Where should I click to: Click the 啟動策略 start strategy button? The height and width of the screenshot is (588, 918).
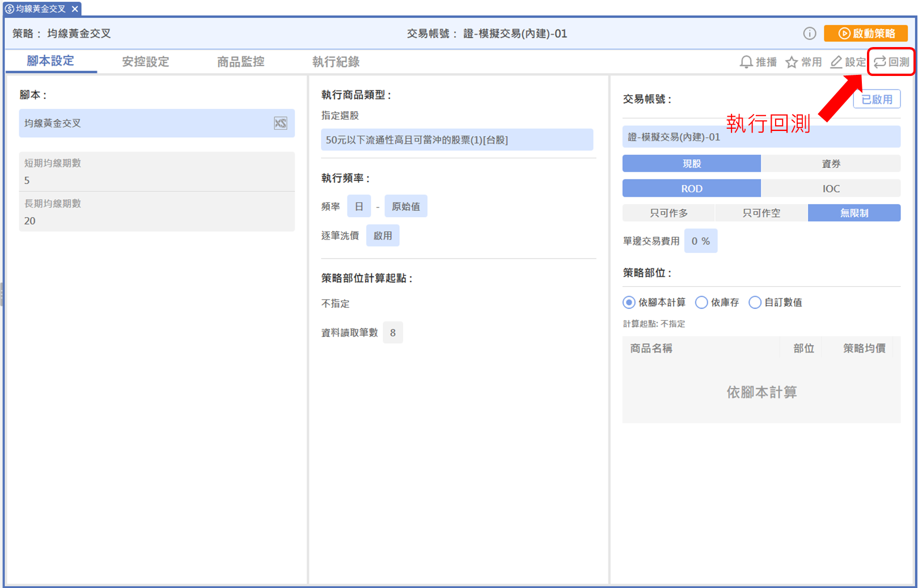click(x=866, y=33)
